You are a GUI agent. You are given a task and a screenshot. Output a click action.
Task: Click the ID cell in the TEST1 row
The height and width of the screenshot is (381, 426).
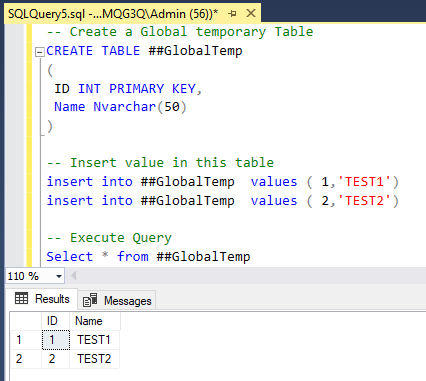point(56,340)
